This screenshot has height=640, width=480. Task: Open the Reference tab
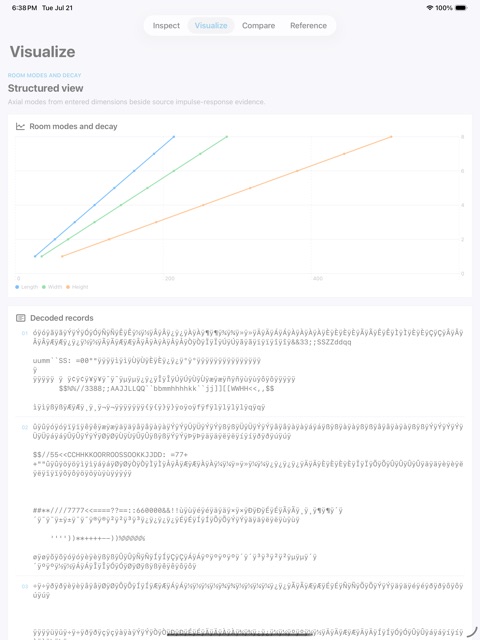coord(308,25)
